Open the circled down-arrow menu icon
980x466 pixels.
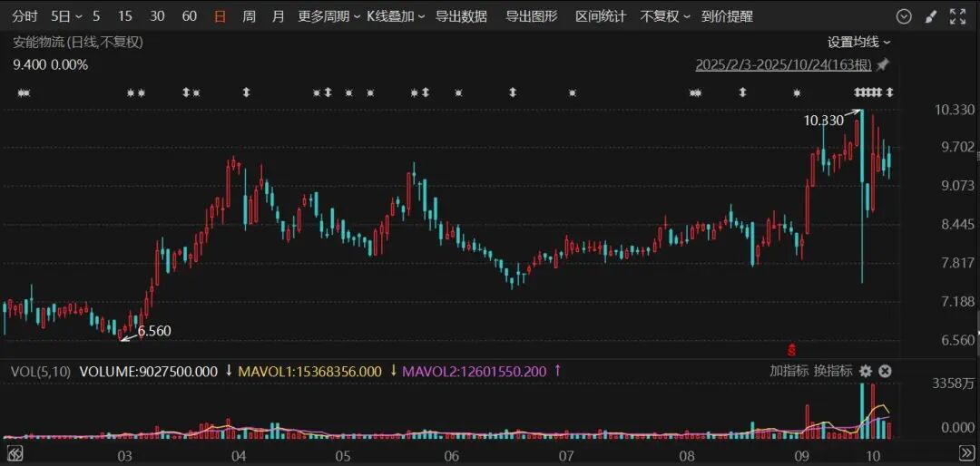pos(904,16)
